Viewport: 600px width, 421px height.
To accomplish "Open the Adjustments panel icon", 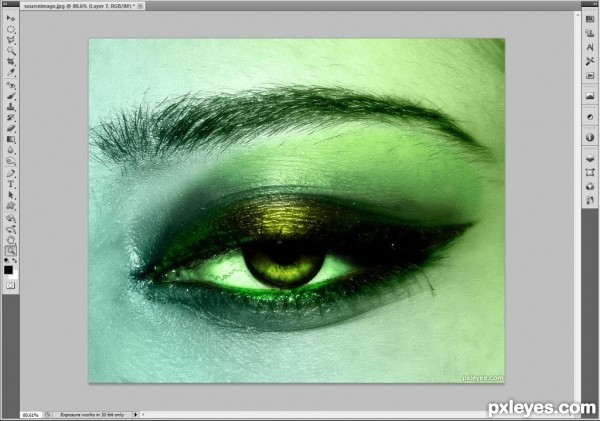I will [x=590, y=117].
